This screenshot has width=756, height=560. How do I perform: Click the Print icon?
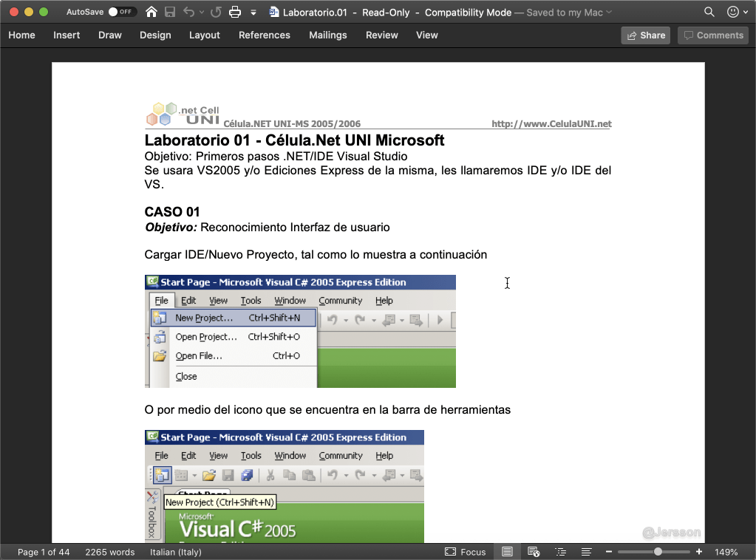235,12
